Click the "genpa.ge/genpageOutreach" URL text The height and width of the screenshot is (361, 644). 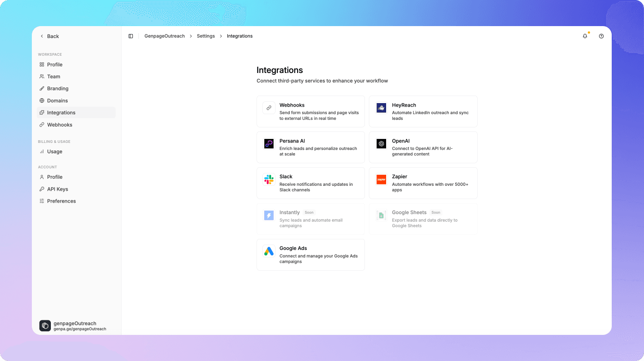pos(80,329)
